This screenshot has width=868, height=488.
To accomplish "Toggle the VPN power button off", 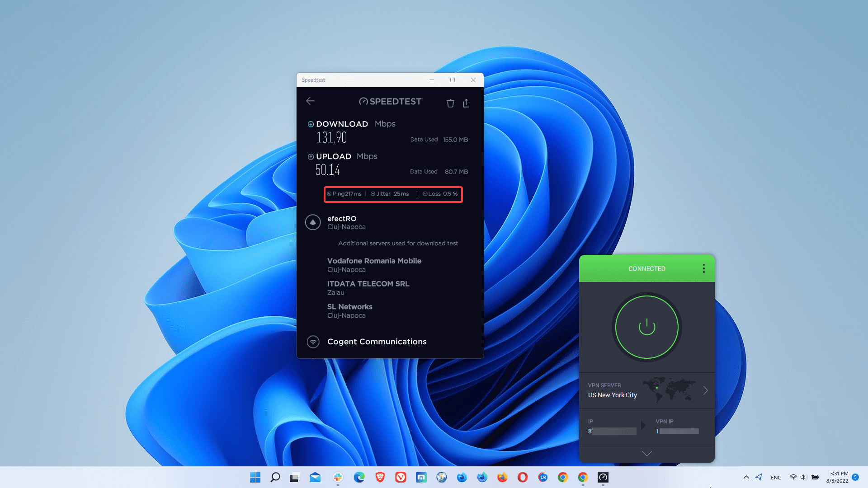I will (x=646, y=327).
